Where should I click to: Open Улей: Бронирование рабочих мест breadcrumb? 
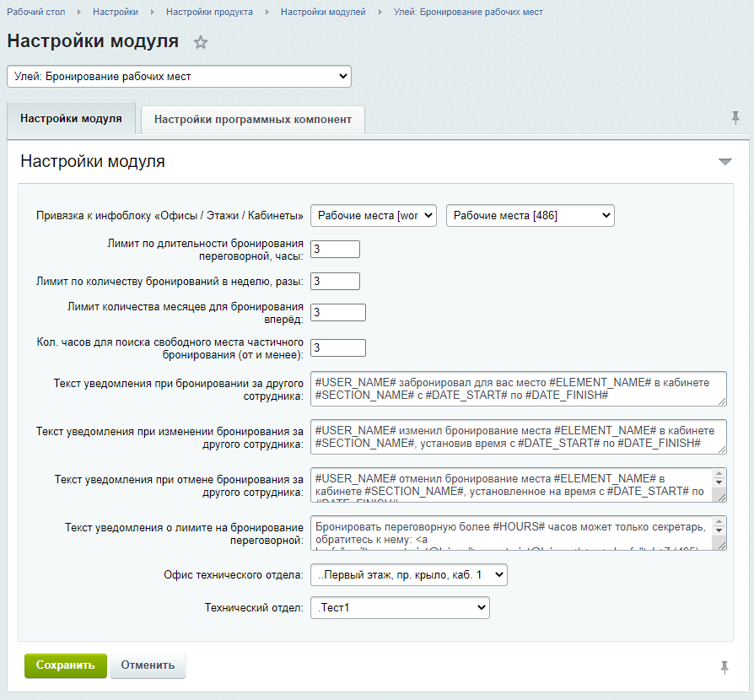(x=468, y=12)
